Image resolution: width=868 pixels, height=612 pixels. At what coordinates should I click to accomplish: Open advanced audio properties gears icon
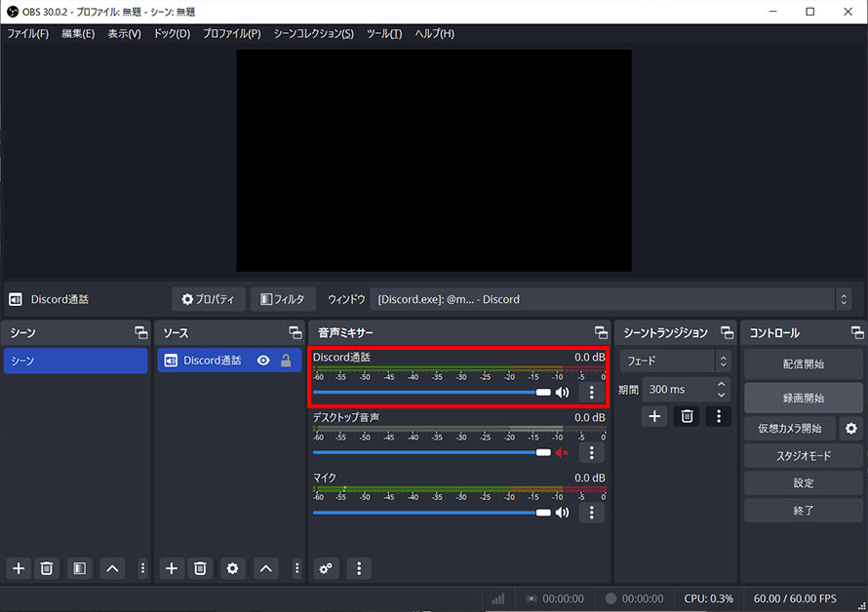coord(326,568)
